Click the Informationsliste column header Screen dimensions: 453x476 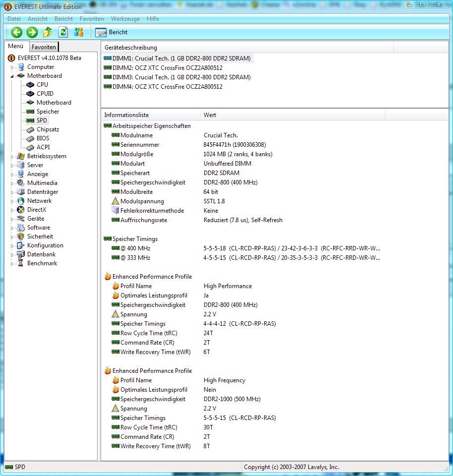(151, 115)
